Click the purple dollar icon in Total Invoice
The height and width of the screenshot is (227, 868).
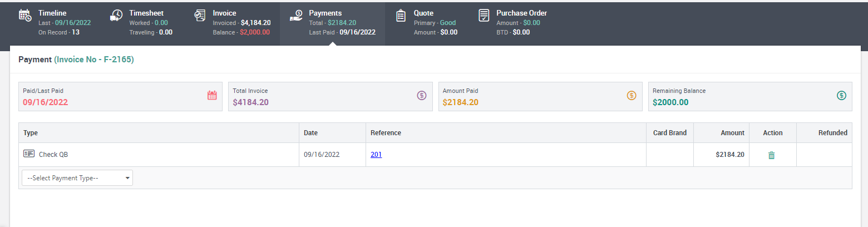click(x=422, y=95)
